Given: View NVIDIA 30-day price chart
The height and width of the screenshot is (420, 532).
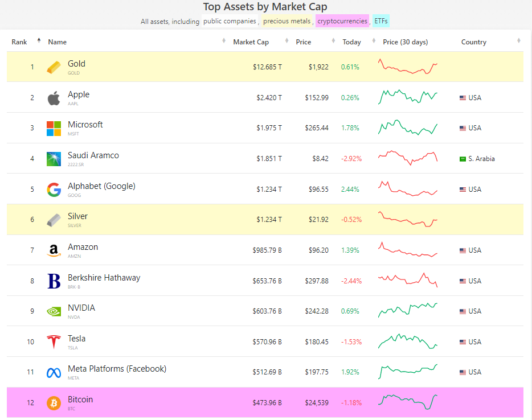Looking at the screenshot, I should (408, 311).
